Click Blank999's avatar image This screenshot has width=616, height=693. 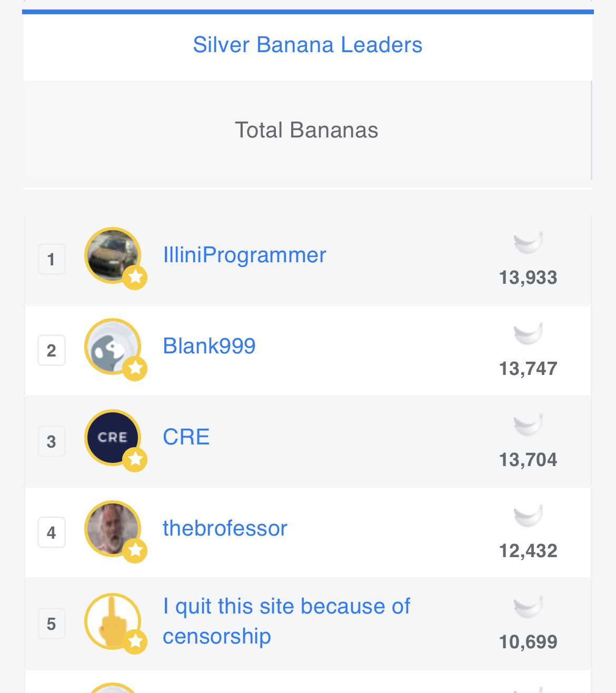pyautogui.click(x=112, y=346)
